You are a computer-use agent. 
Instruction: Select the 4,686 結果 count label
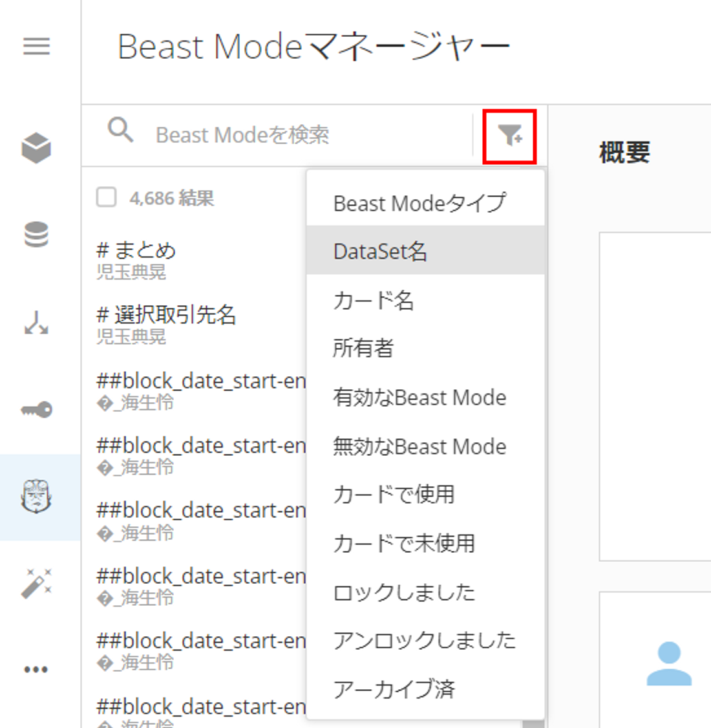click(x=172, y=198)
